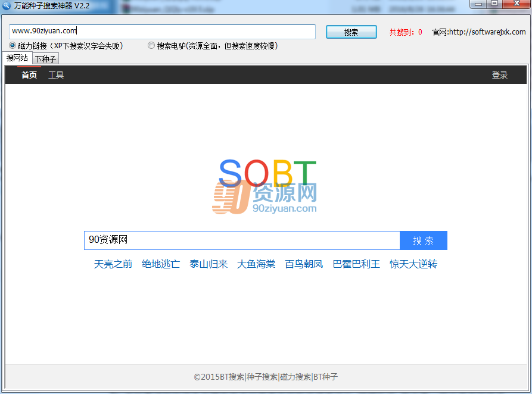
Task: Open the 工具 navigation item
Action: 56,75
